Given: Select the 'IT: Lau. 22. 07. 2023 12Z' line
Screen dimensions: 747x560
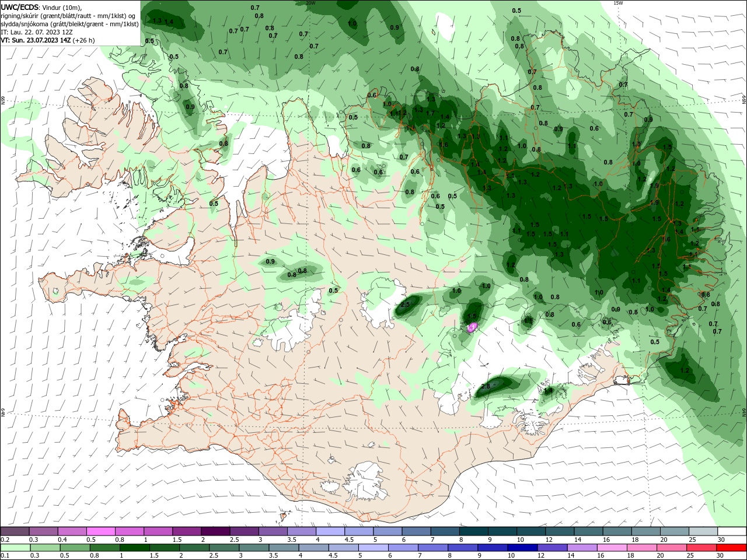Looking at the screenshot, I should (x=36, y=32).
